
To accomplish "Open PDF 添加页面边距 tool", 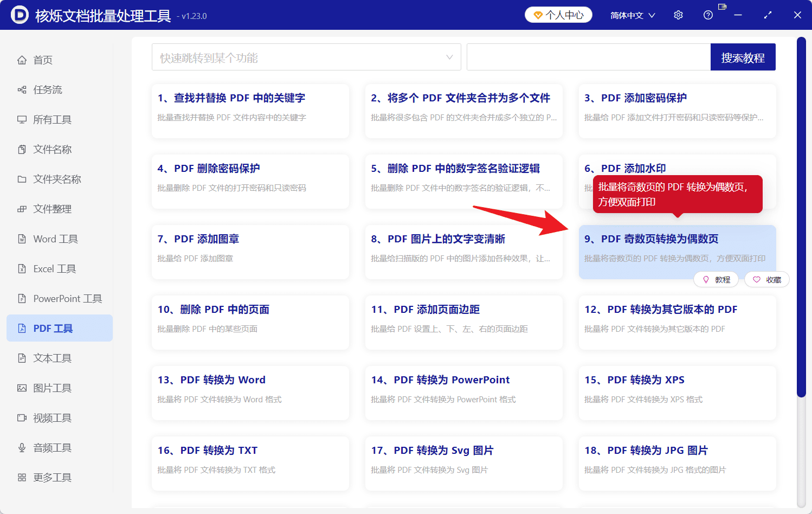I will (464, 323).
